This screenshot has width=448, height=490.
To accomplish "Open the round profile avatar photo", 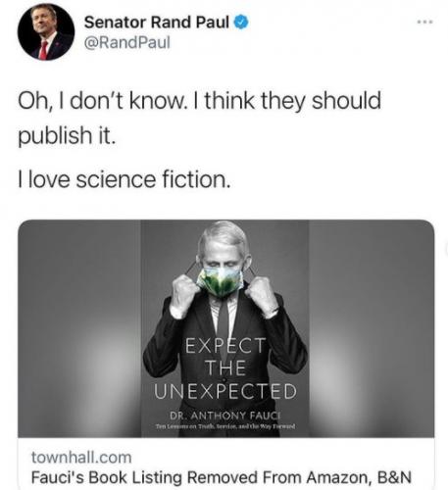I will point(46,31).
